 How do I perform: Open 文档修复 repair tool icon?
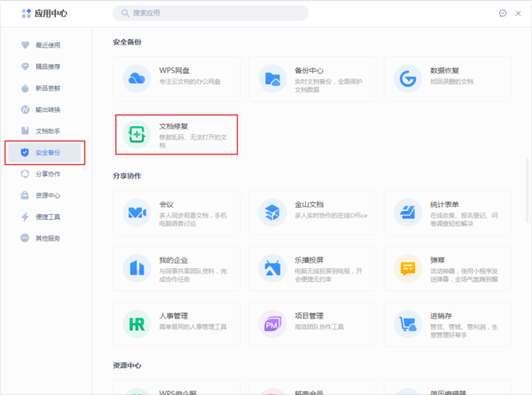[136, 134]
